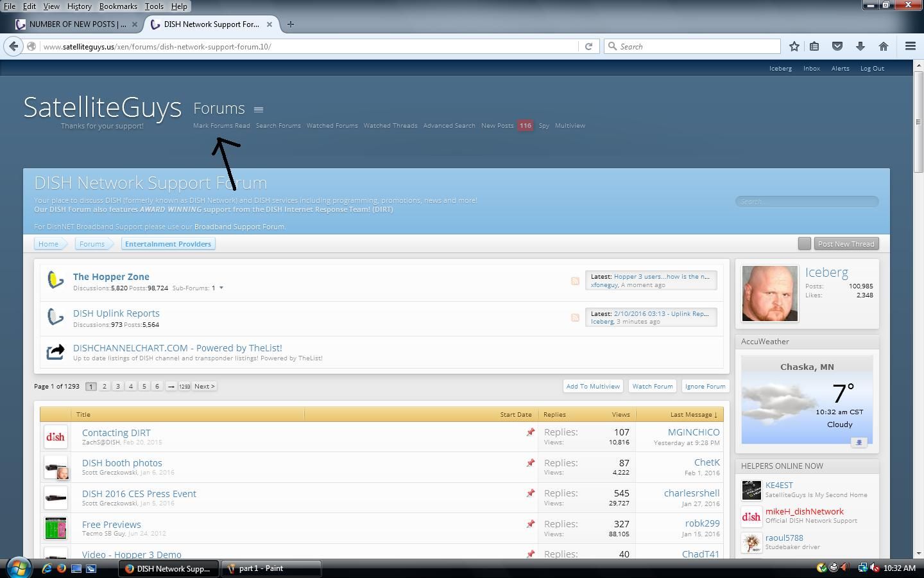Click the DISHCHANNELCHART link-forum arrow icon
Screen dimensions: 924x578
tap(56, 351)
